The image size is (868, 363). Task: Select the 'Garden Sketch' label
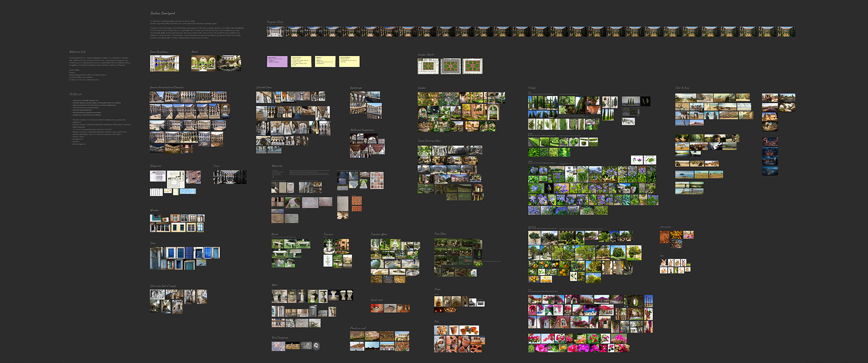click(x=426, y=55)
